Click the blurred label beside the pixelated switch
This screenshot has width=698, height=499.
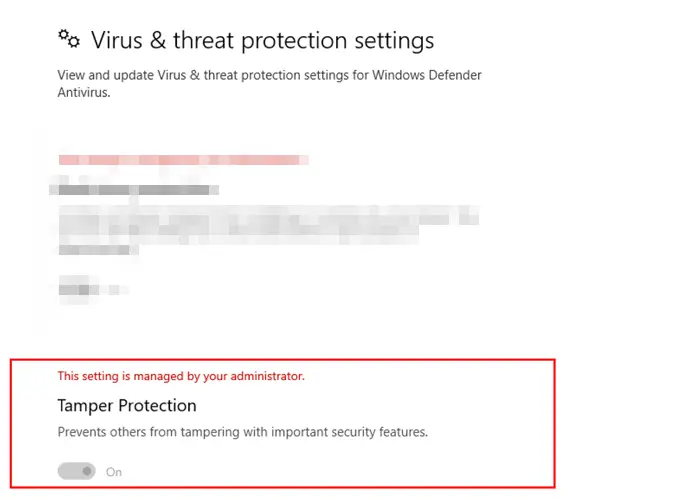coord(114,290)
